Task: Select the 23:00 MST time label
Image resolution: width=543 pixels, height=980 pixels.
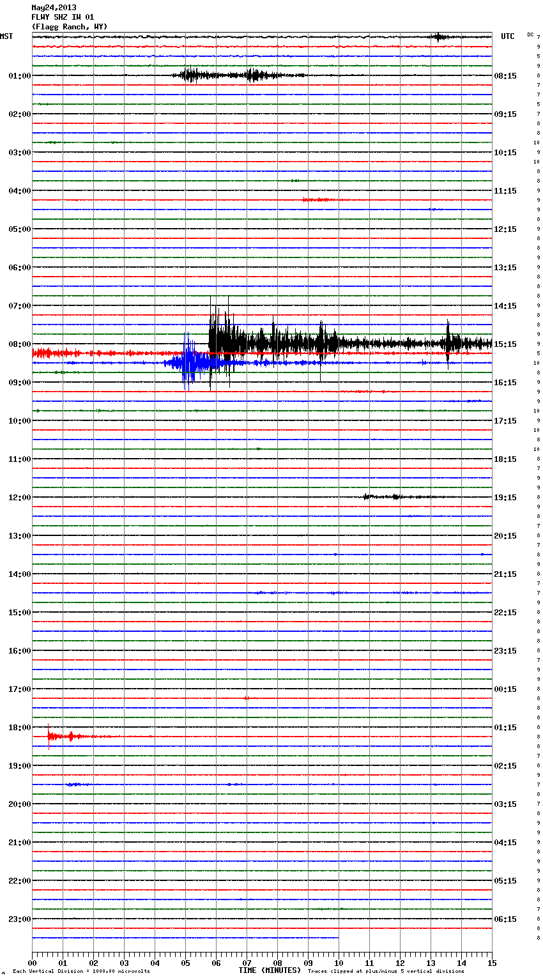Action: [20, 919]
